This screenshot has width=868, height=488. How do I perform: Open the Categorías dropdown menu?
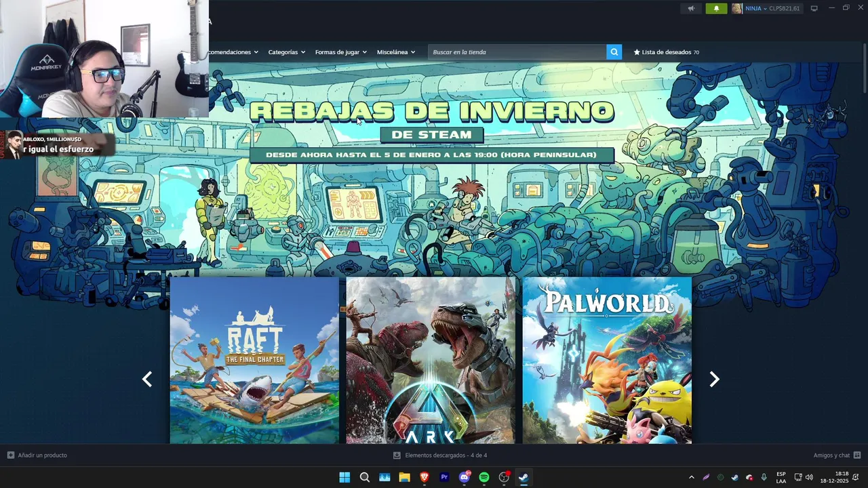pyautogui.click(x=287, y=52)
